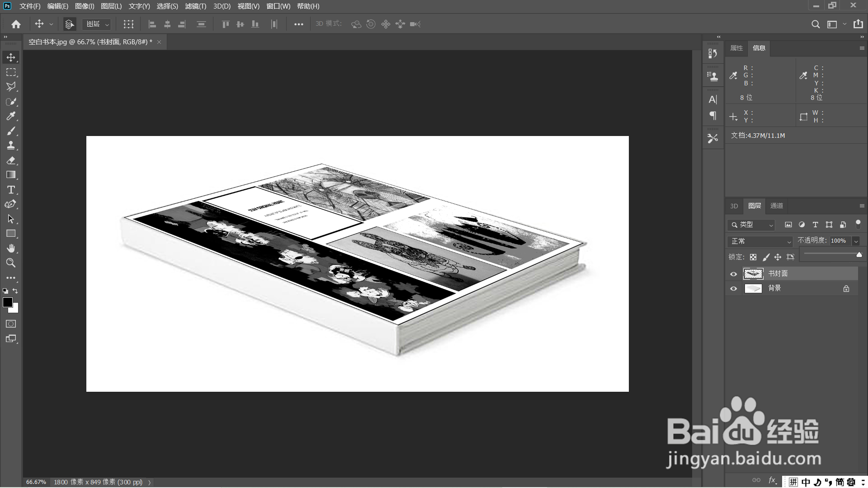Open the layer filter 类型 dropdown
868x488 pixels.
pos(752,225)
